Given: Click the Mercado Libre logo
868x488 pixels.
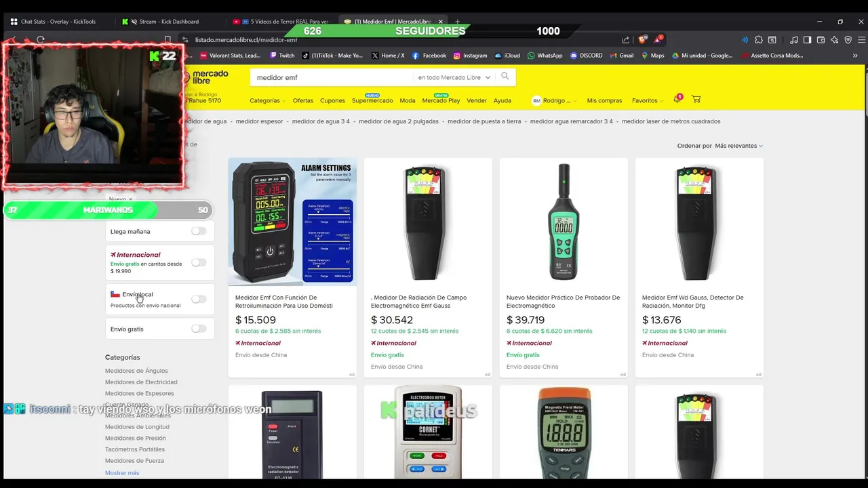Looking at the screenshot, I should pyautogui.click(x=206, y=77).
